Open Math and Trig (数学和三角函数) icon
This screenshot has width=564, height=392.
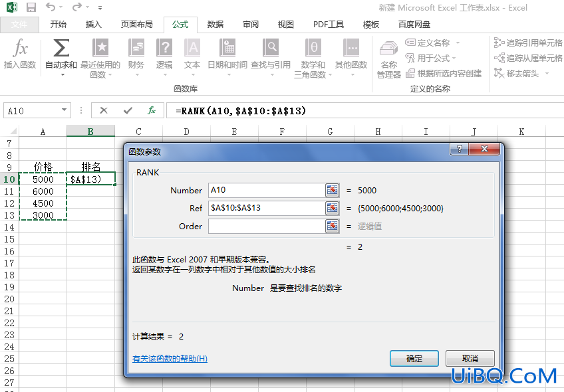click(313, 48)
